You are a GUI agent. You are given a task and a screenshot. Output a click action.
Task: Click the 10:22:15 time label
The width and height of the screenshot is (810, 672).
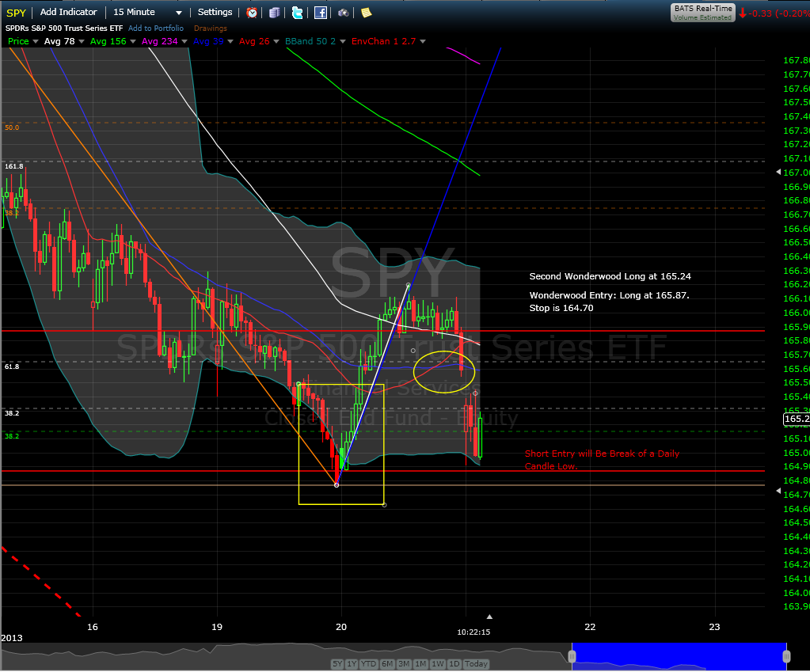coord(473,632)
